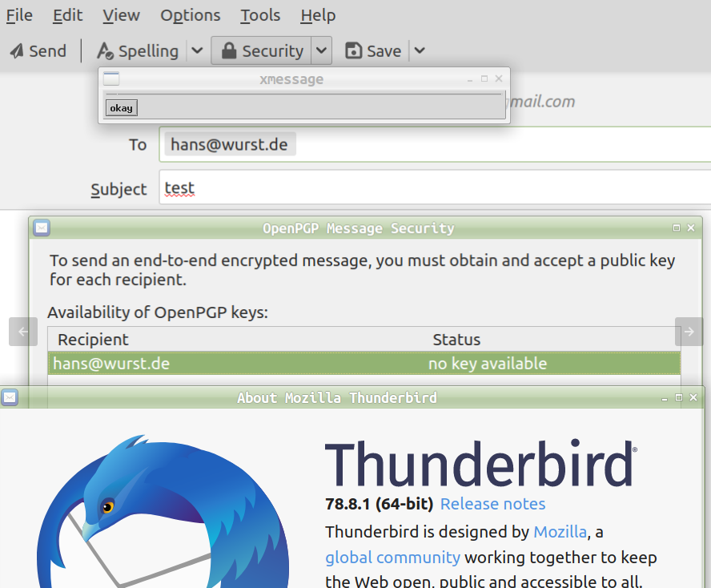Follow the Mozilla link
711x588 pixels.
pyautogui.click(x=560, y=531)
